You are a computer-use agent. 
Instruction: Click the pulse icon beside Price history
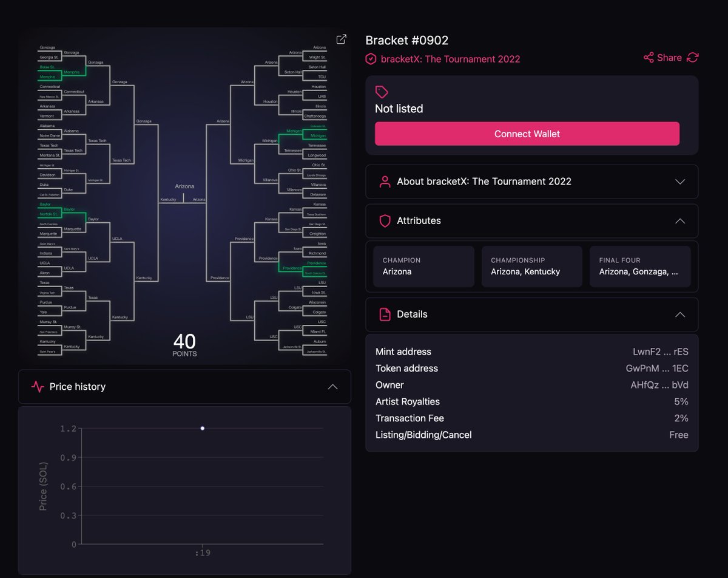[x=38, y=387]
